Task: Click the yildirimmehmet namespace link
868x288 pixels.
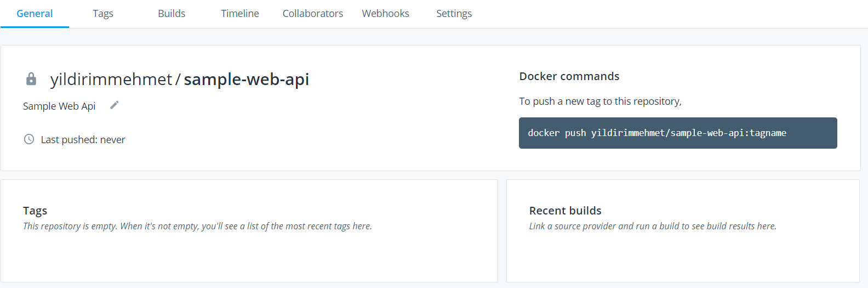Action: (x=111, y=80)
